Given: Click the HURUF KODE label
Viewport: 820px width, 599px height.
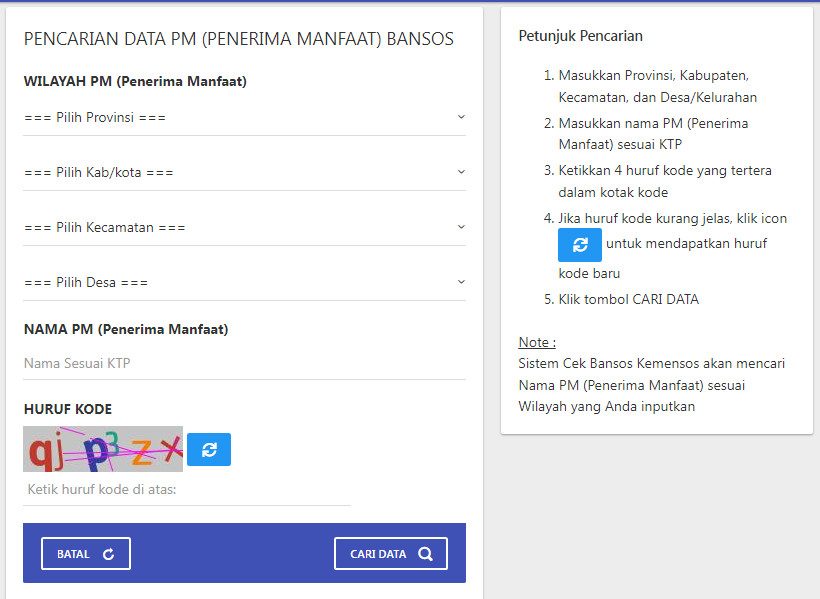Looking at the screenshot, I should (x=67, y=409).
